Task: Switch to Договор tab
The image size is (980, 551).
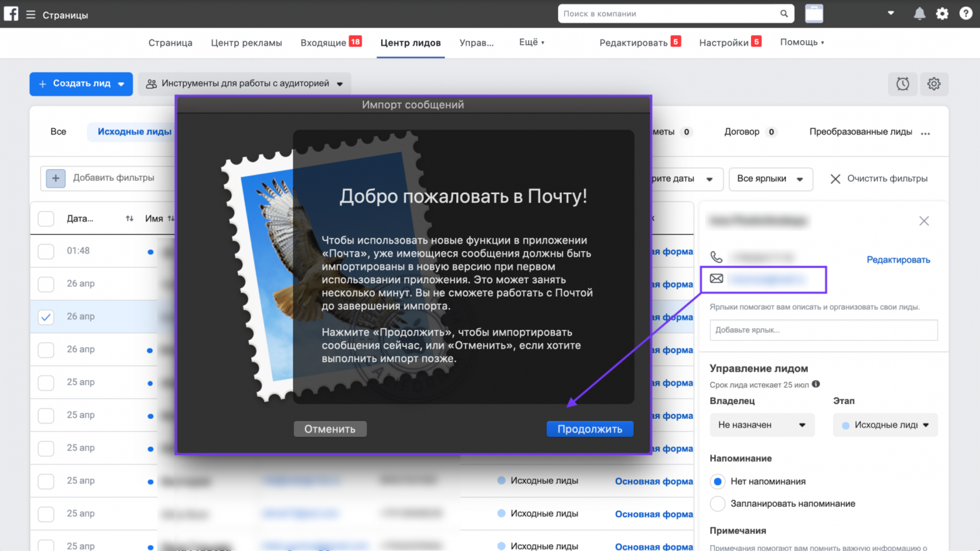Action: [742, 131]
